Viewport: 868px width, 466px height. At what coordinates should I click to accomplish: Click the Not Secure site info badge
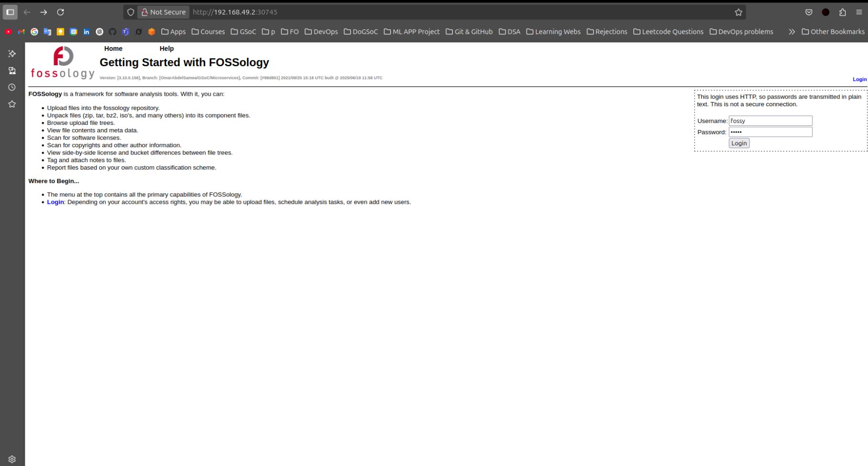[163, 12]
